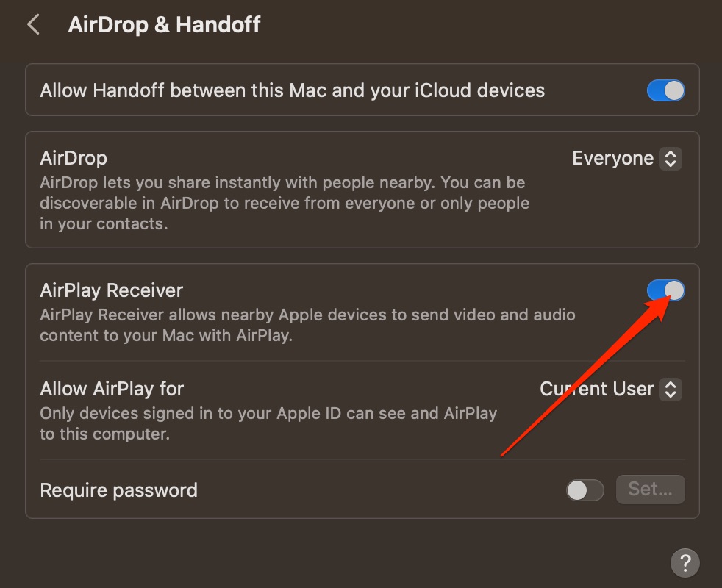
Task: Click the Set... password button
Action: click(650, 489)
